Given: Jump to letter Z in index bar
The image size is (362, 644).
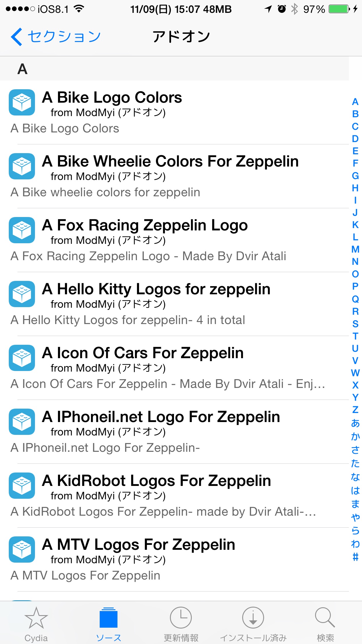Looking at the screenshot, I should point(355,409).
